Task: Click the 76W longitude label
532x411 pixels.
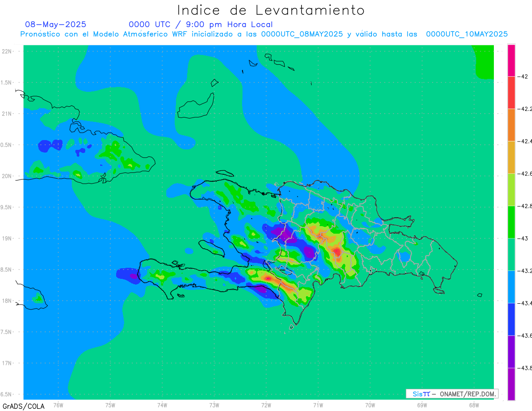Action: (x=58, y=404)
